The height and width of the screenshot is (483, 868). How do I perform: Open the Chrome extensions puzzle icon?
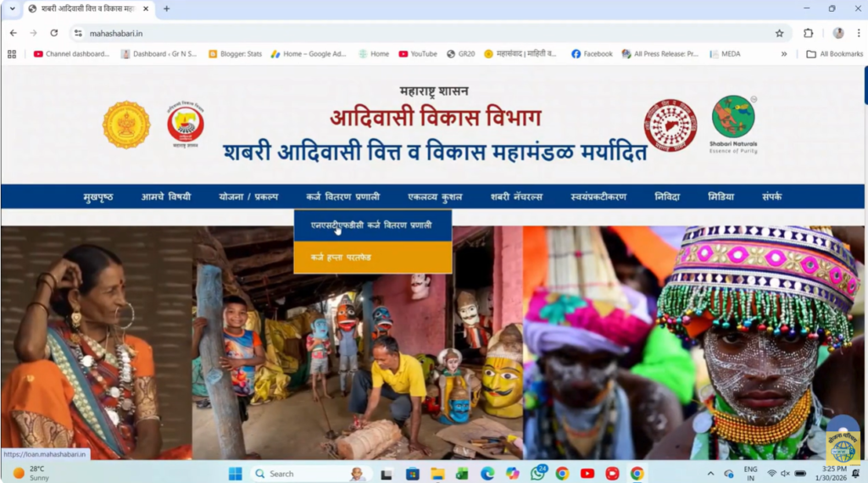click(x=808, y=33)
